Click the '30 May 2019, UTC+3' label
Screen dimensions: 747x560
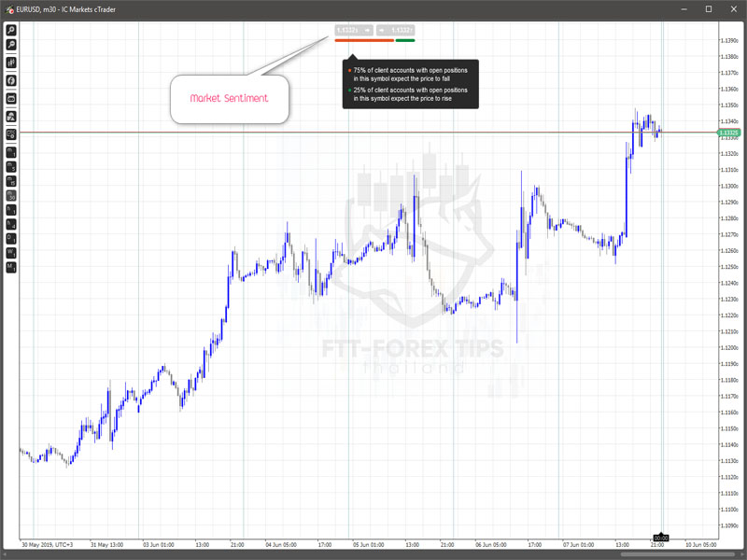point(48,544)
